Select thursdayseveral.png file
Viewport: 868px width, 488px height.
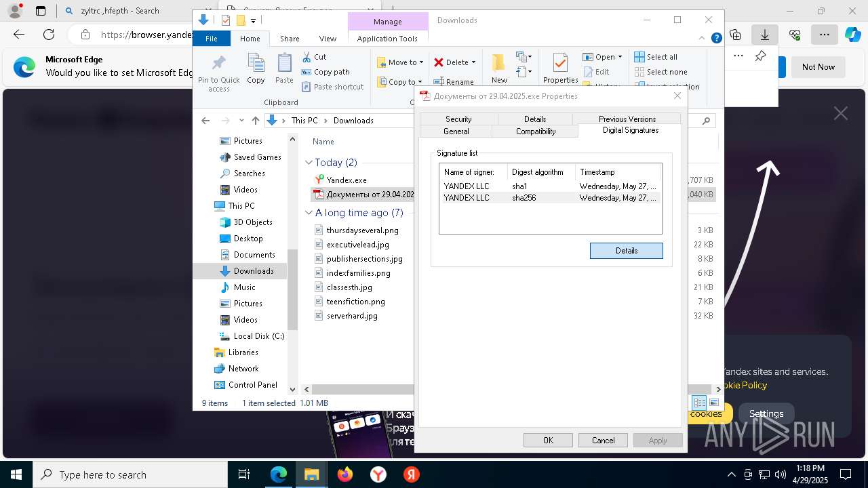[362, 230]
